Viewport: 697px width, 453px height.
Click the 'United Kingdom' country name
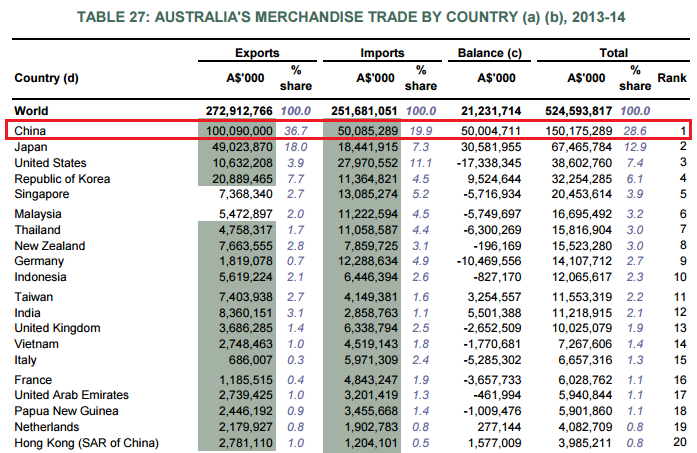click(57, 328)
